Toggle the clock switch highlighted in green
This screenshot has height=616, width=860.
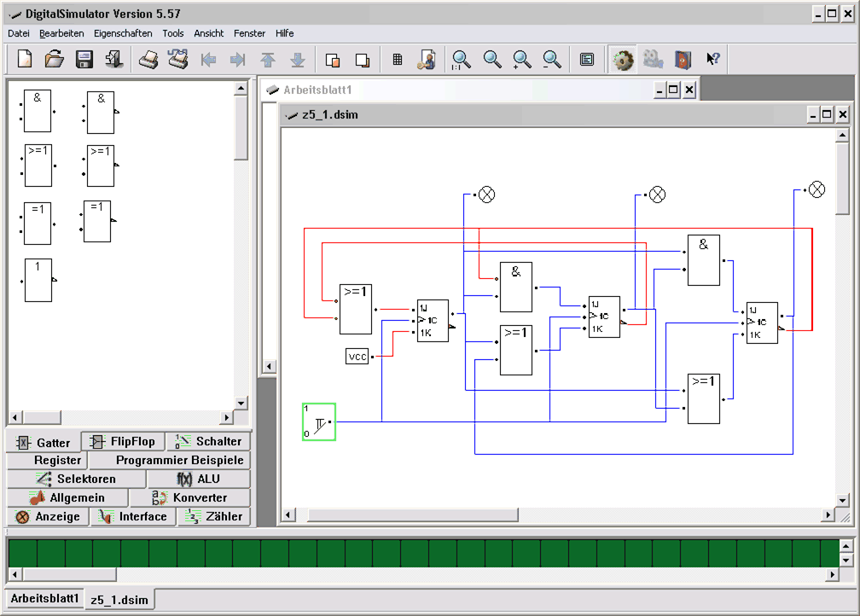tap(319, 422)
